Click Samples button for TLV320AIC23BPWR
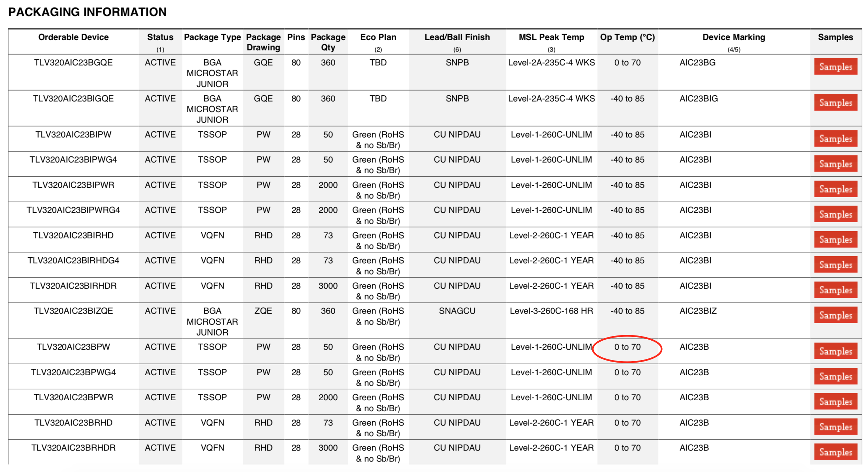868x472 pixels. (835, 401)
